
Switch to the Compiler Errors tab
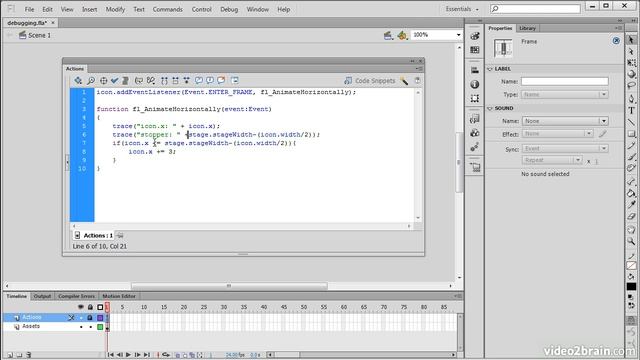coord(76,296)
